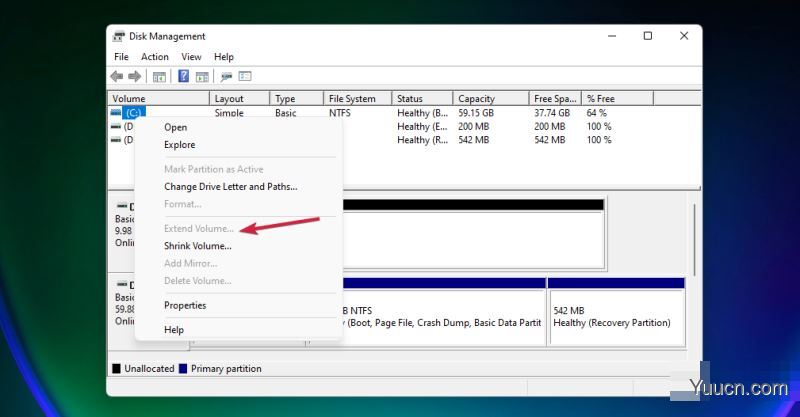Image resolution: width=800 pixels, height=417 pixels.
Task: Choose Explore from the context menu
Action: (180, 144)
